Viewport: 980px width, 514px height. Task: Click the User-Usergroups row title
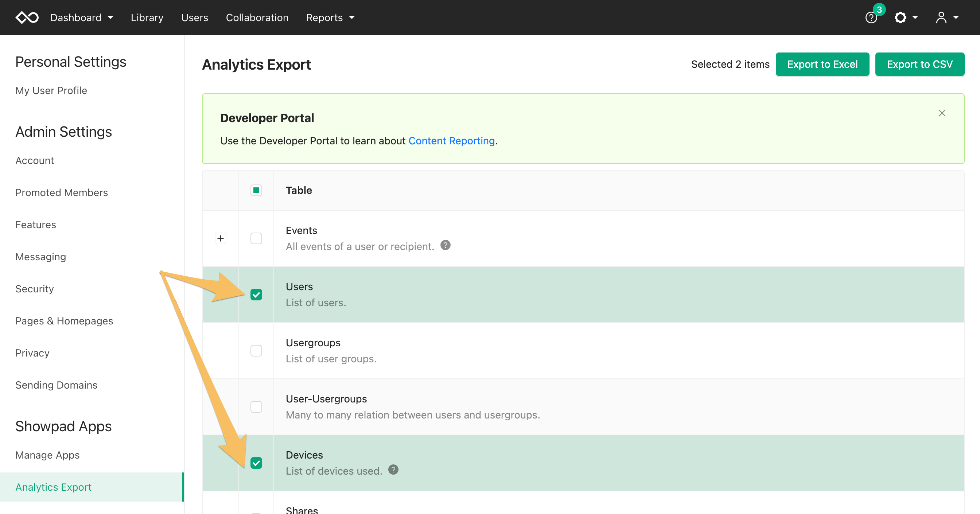pos(326,399)
